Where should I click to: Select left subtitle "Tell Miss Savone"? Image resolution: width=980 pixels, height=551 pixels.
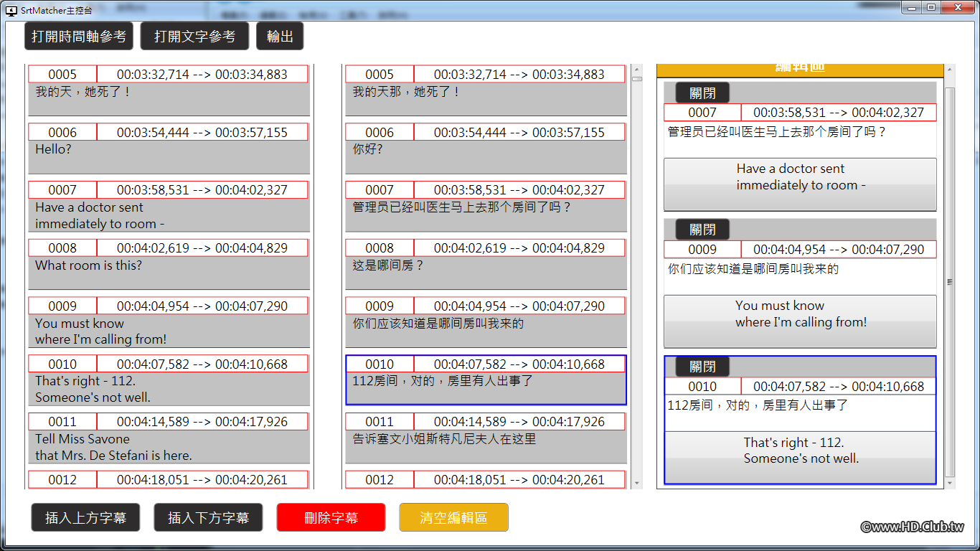tap(169, 447)
